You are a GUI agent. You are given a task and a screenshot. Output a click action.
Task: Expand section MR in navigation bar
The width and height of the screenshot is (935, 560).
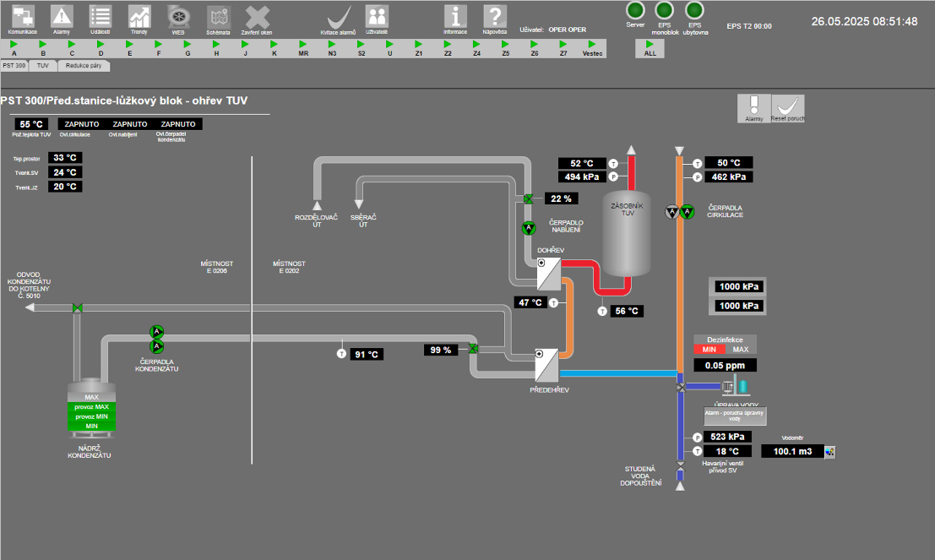click(303, 48)
